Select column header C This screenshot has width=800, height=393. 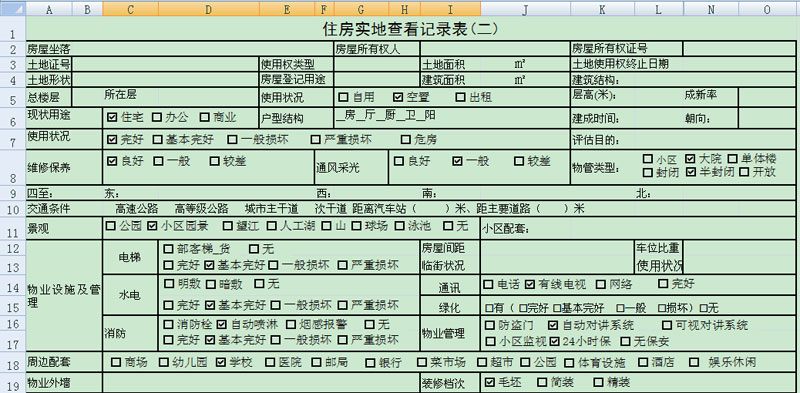[x=130, y=8]
